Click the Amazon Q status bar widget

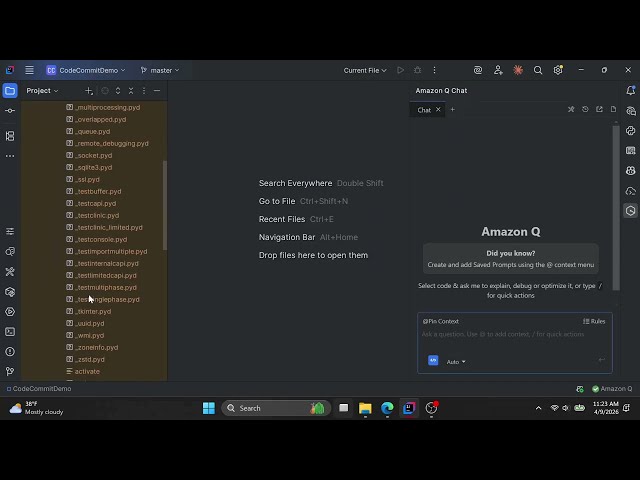(x=612, y=389)
